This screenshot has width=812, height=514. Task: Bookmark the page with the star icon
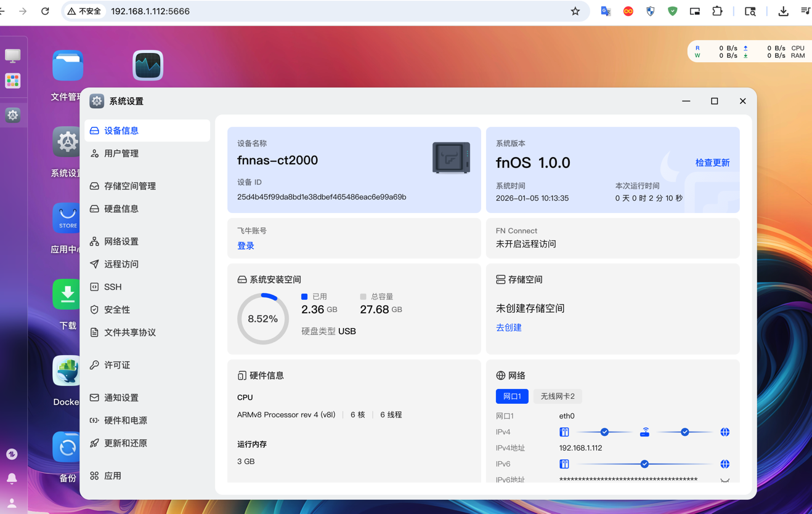575,11
